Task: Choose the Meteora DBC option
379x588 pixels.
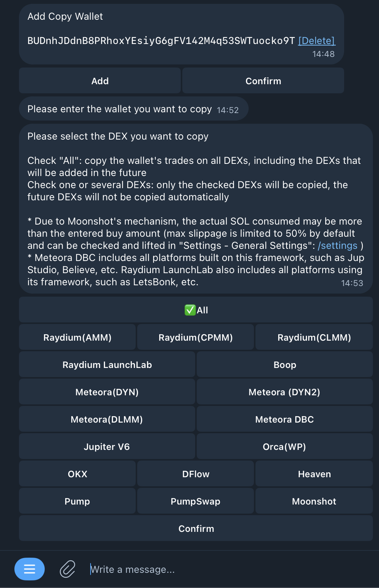Action: click(x=285, y=419)
